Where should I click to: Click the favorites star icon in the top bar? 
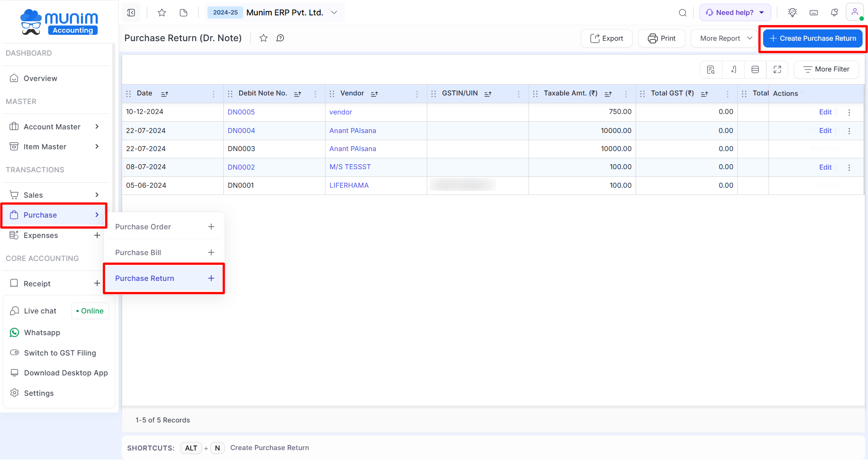[x=162, y=13]
